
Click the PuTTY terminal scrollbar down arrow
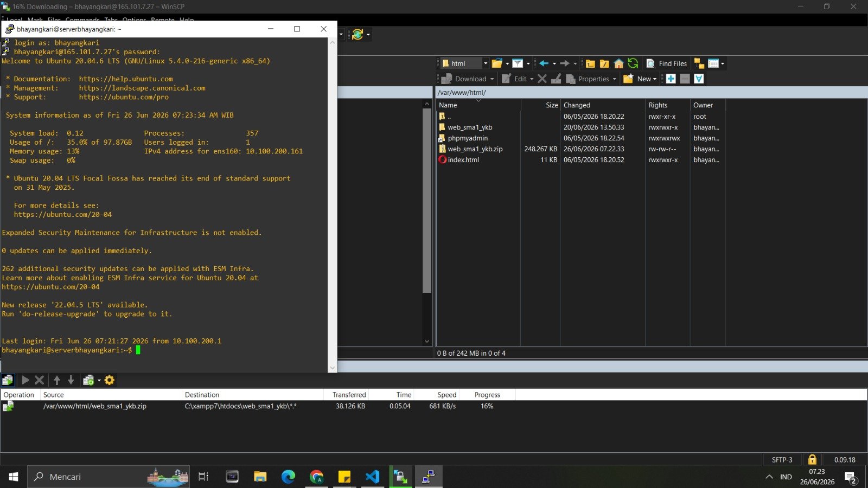click(332, 368)
